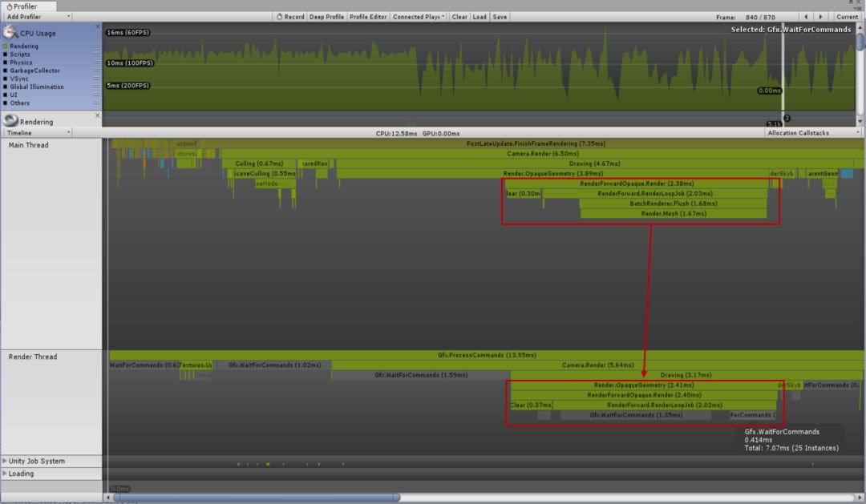Toggle the Record button
The width and height of the screenshot is (866, 504).
(290, 17)
